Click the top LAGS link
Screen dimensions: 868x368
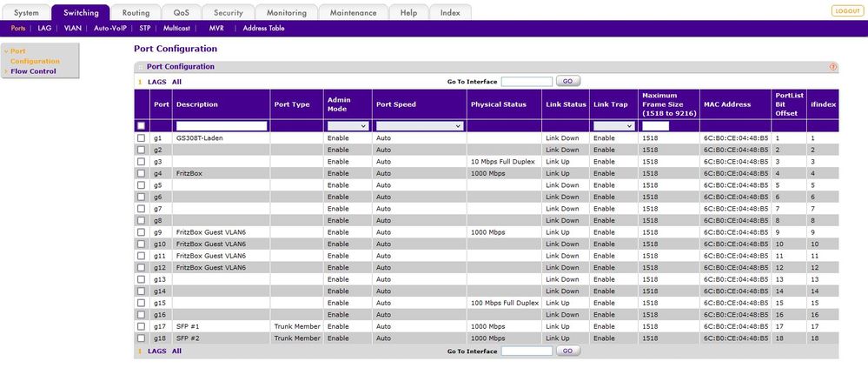pos(156,82)
